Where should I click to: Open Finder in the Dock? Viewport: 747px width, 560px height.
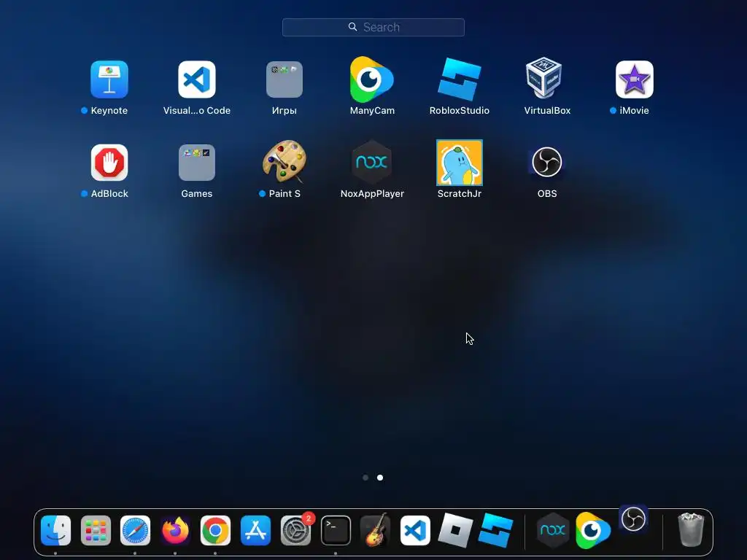[55, 530]
